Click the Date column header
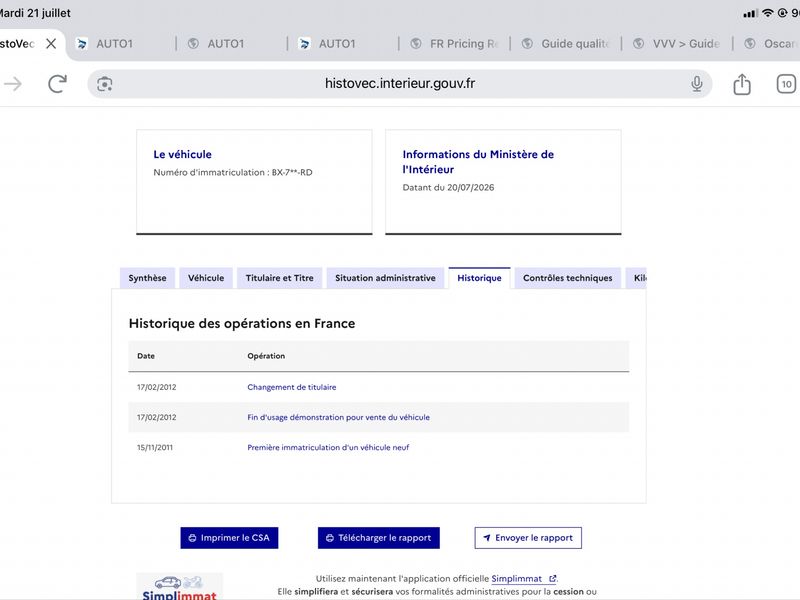This screenshot has height=600, width=800. click(146, 356)
